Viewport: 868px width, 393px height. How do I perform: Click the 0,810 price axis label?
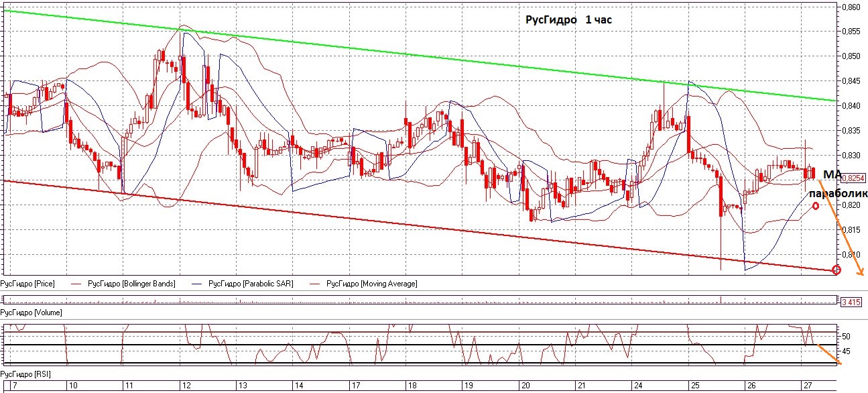click(x=851, y=254)
